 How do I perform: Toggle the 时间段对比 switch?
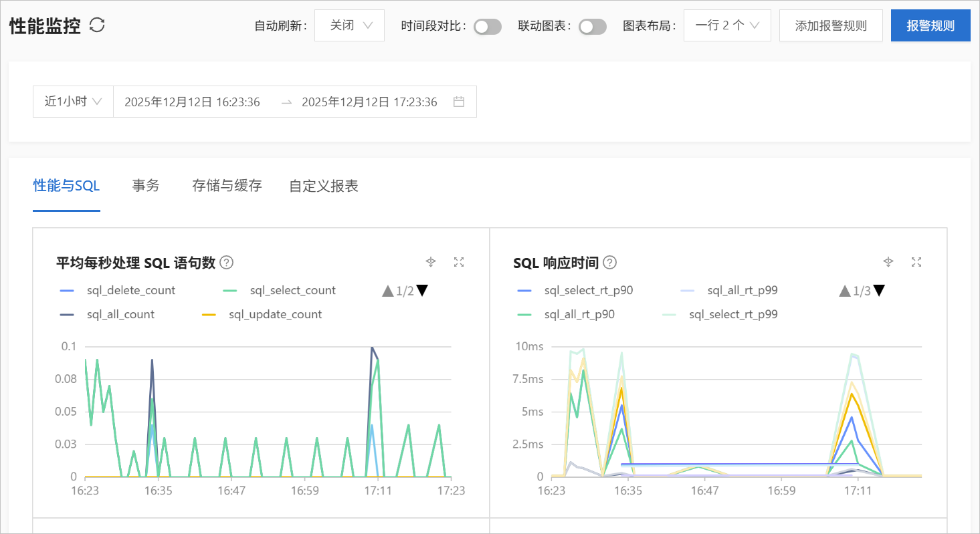pyautogui.click(x=488, y=26)
